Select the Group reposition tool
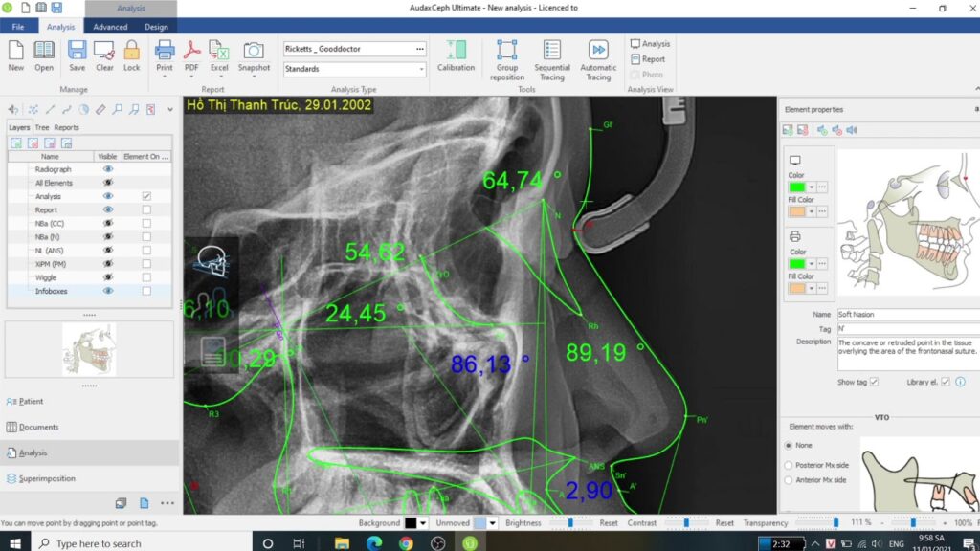 pyautogui.click(x=506, y=51)
